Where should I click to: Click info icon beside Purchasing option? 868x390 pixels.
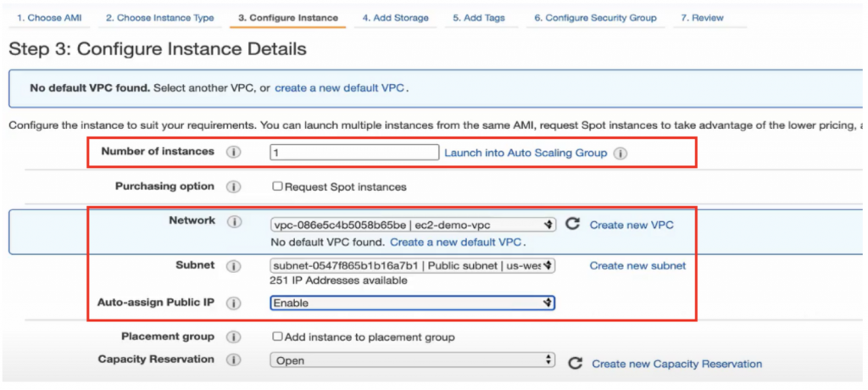point(234,187)
